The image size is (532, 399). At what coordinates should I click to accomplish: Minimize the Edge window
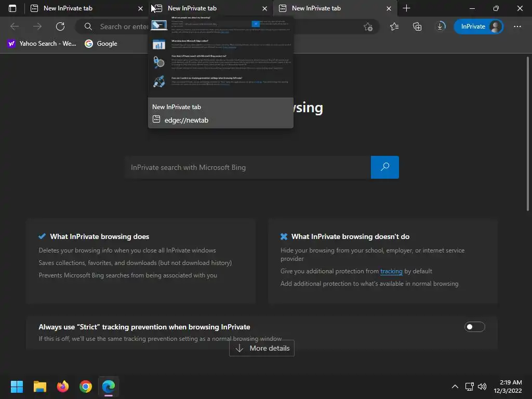tap(472, 8)
